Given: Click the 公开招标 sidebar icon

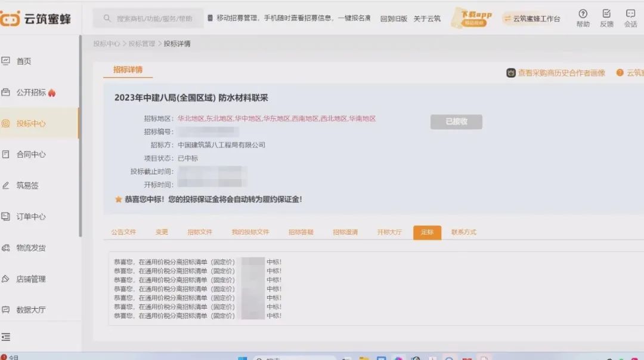Looking at the screenshot, I should [x=5, y=92].
